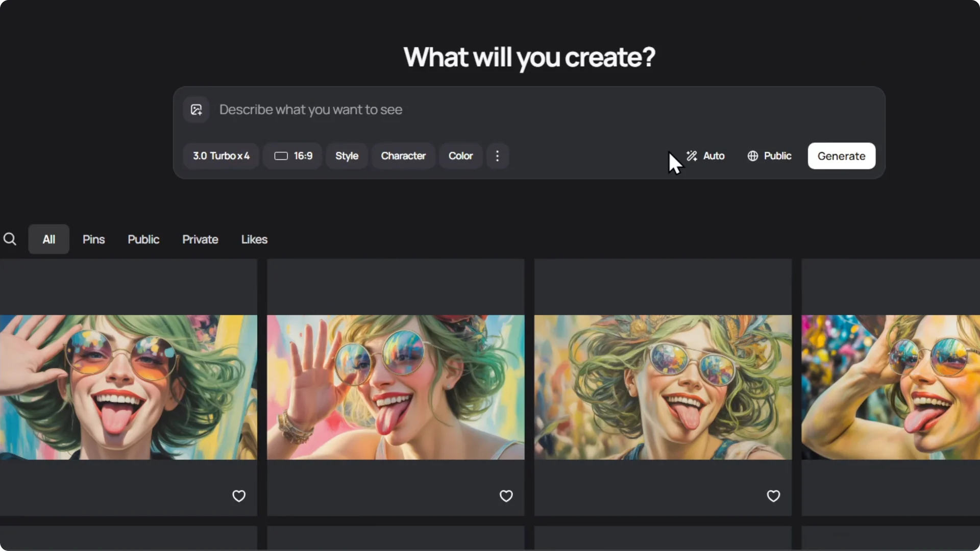The image size is (980, 551).
Task: Favorite the third image using its heart icon
Action: pos(773,495)
